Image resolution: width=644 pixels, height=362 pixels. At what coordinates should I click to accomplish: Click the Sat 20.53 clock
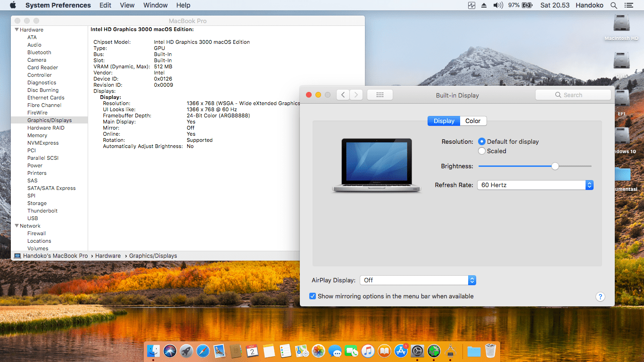point(555,5)
